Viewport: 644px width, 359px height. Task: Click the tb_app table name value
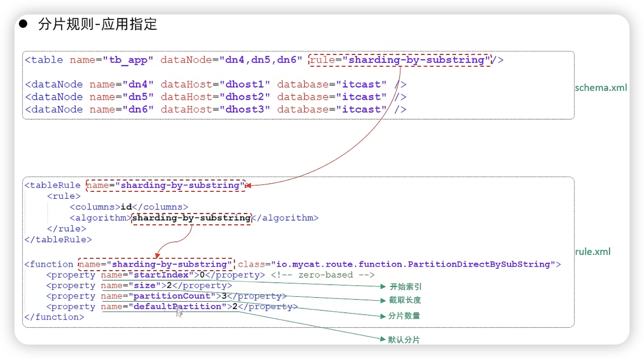(128, 60)
